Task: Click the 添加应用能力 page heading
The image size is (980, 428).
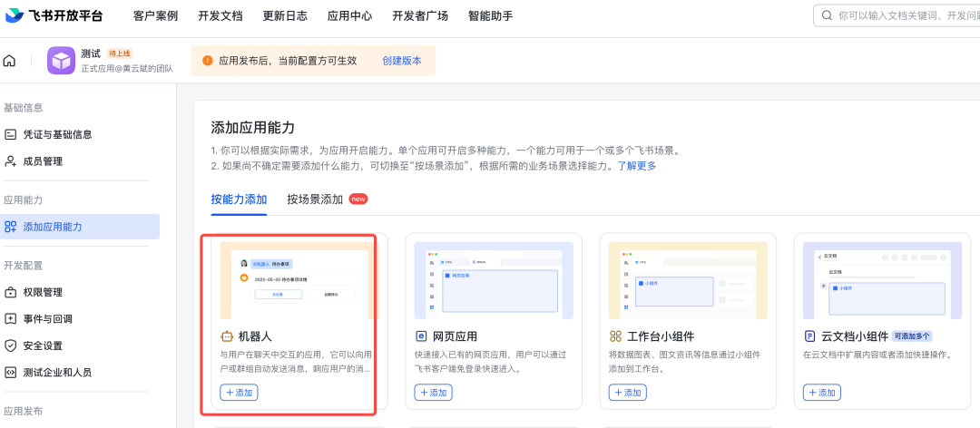Action: [252, 128]
